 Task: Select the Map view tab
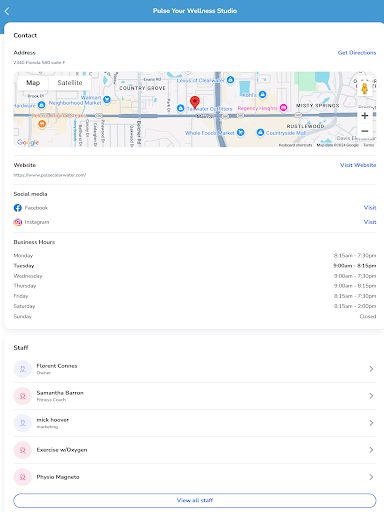point(33,83)
